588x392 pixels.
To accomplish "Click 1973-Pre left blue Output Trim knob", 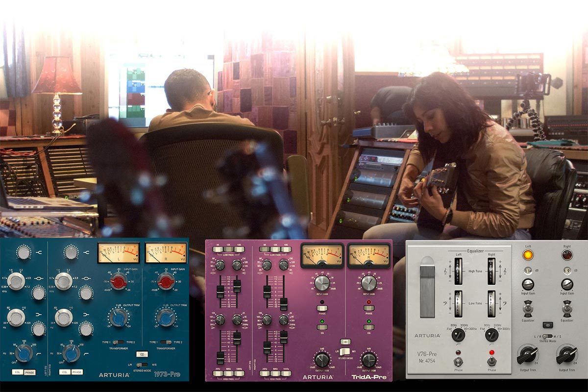I will pyautogui.click(x=119, y=318).
